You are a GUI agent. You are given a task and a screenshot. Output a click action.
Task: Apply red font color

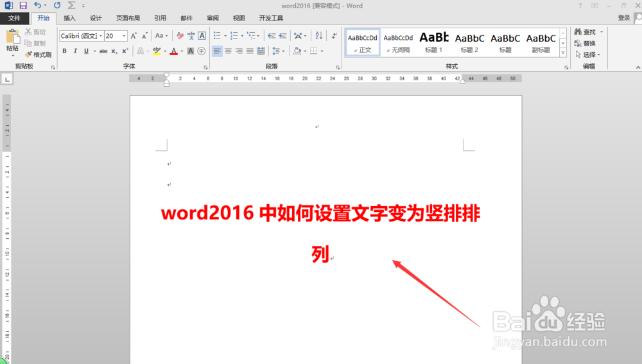pyautogui.click(x=173, y=51)
